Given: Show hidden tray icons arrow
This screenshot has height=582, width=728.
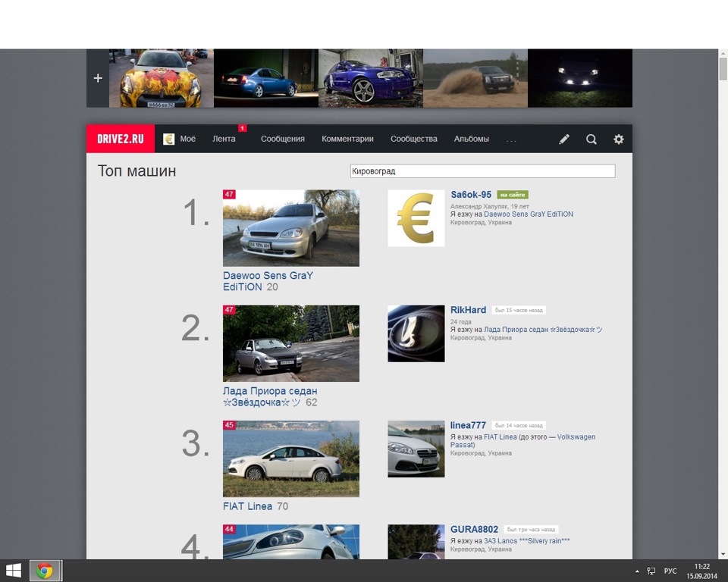Looking at the screenshot, I should click(637, 571).
